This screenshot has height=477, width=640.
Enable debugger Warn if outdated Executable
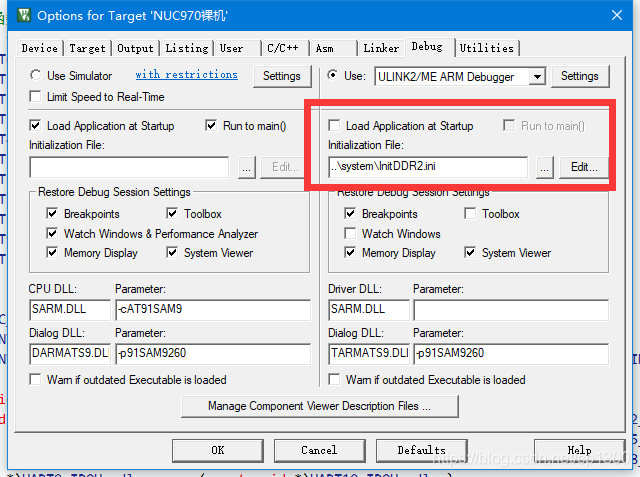[334, 379]
